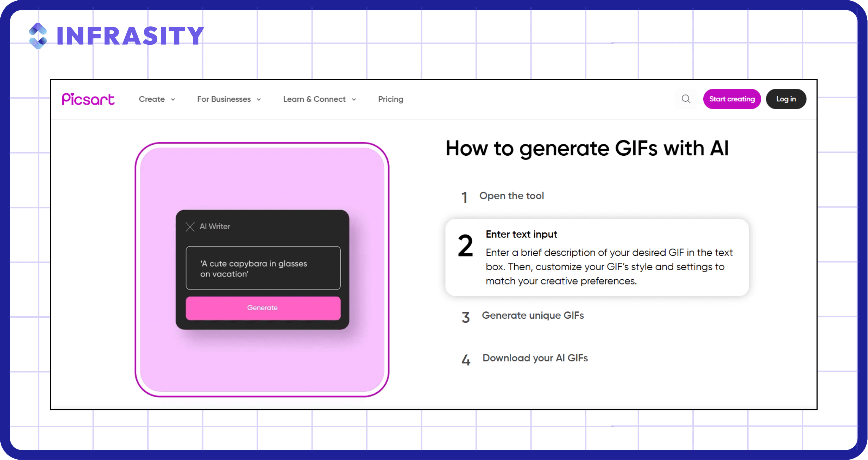The image size is (868, 460).
Task: Select step 4 Download your AI GIFs
Action: click(x=524, y=359)
